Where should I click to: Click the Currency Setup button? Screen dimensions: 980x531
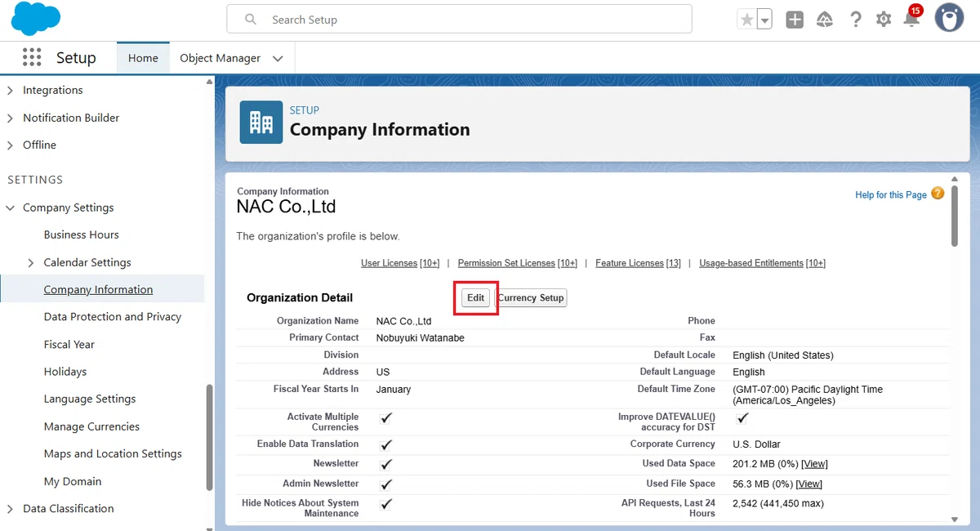coord(531,297)
